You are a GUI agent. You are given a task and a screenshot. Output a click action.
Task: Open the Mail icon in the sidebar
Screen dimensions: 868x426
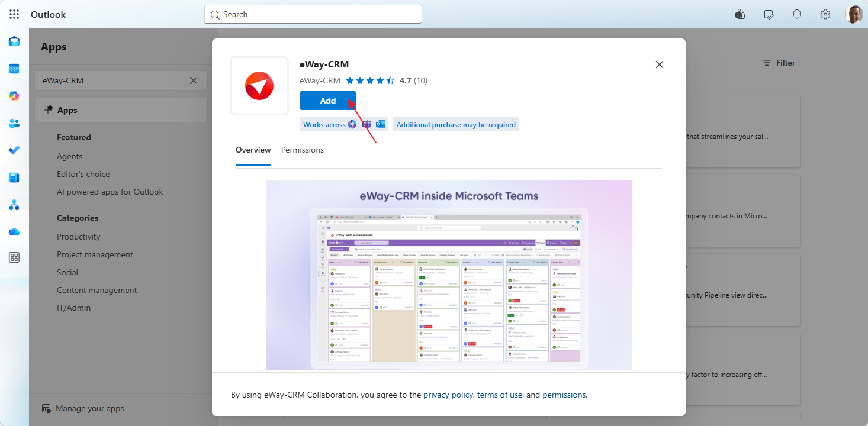(14, 41)
